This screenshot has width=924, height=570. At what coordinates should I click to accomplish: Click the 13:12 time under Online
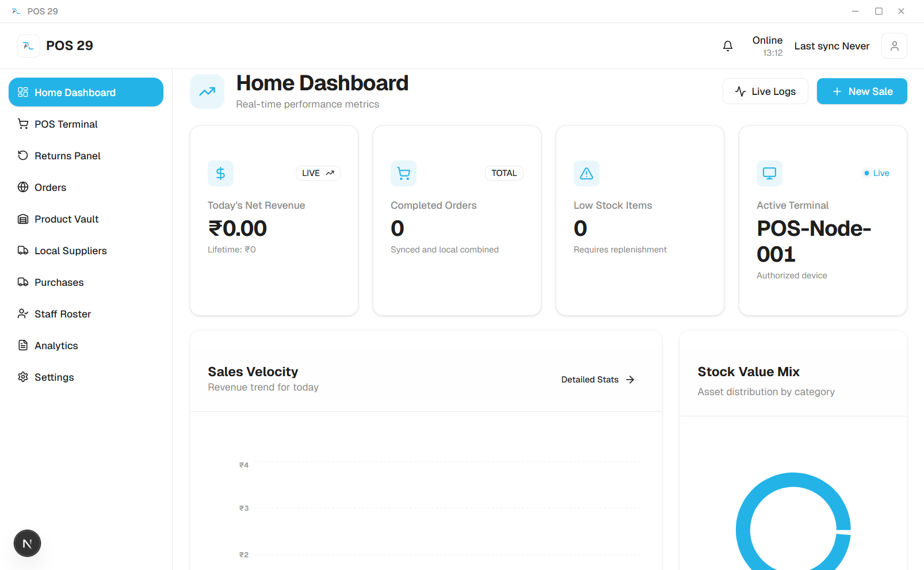tap(773, 53)
